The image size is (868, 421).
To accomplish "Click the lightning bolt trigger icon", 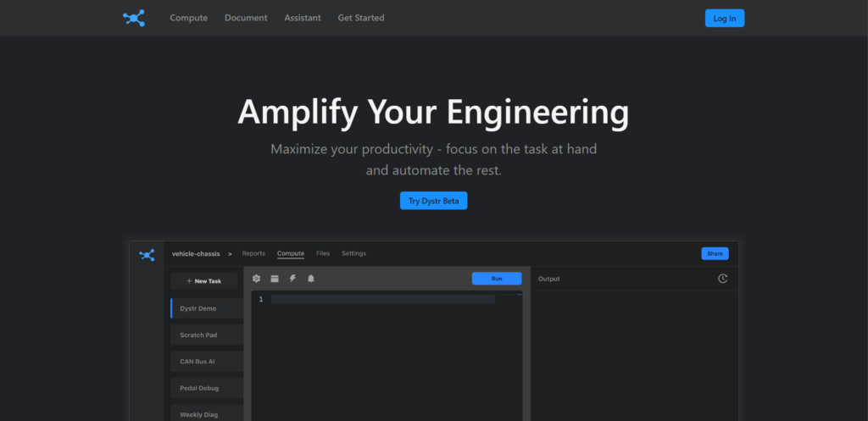I will pyautogui.click(x=292, y=278).
